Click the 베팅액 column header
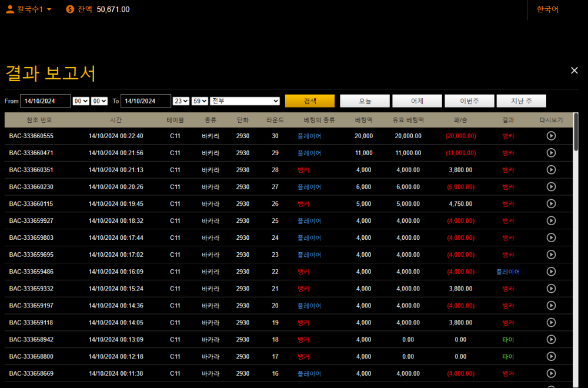The height and width of the screenshot is (388, 588). coord(364,120)
